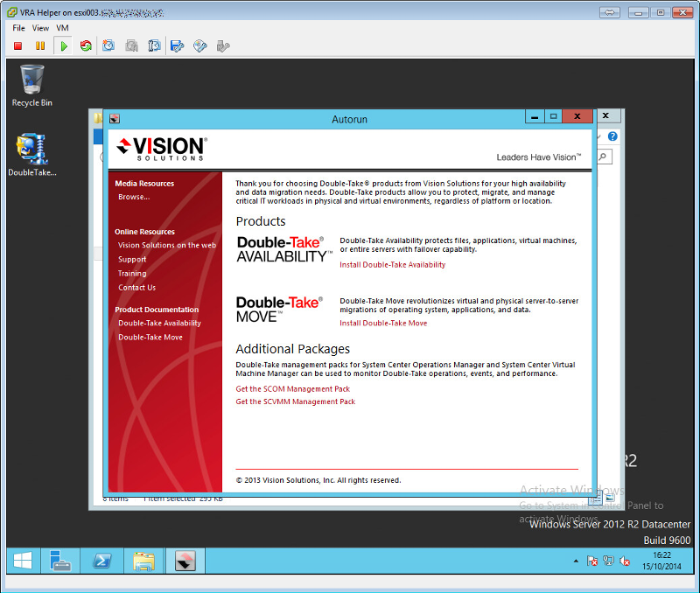Click Install Double-Take Availability
The height and width of the screenshot is (593, 700).
[392, 265]
